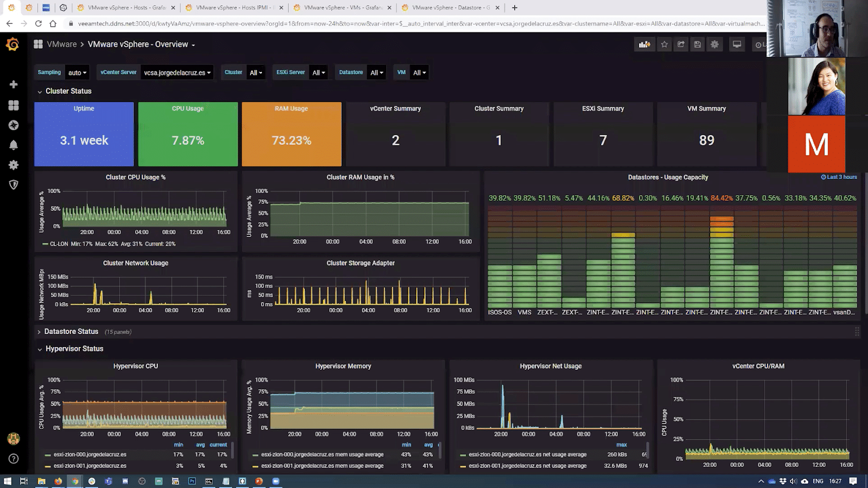
Task: Open the Add panel icon in toolbar
Action: pyautogui.click(x=644, y=44)
